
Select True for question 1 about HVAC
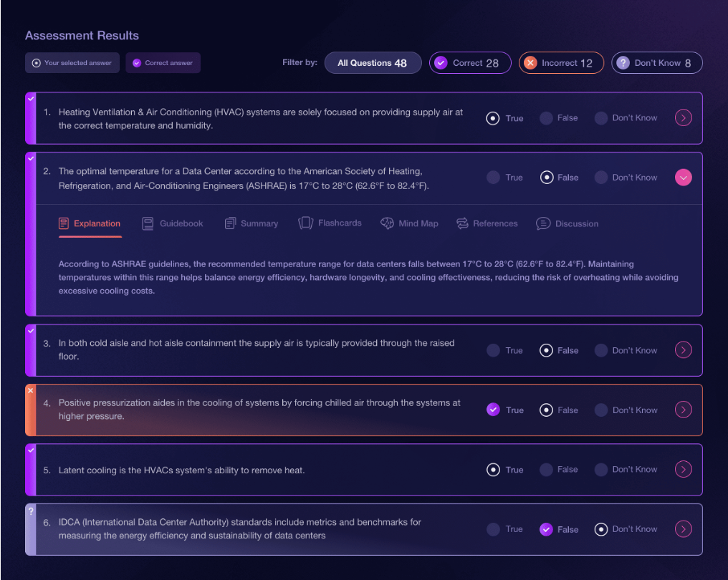493,118
